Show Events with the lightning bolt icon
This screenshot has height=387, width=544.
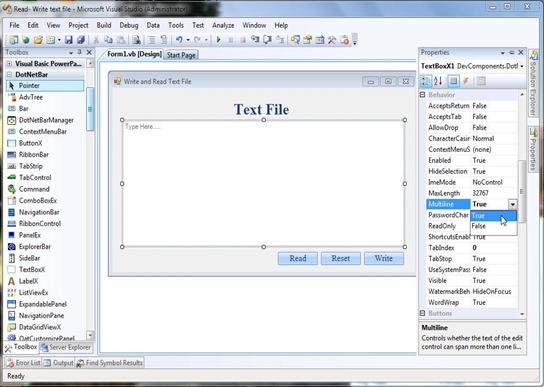(x=466, y=81)
